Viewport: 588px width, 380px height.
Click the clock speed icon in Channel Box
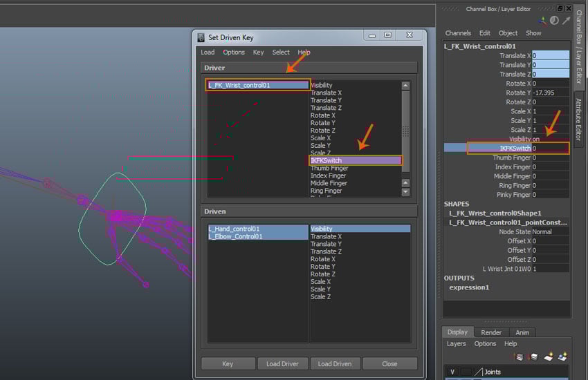coord(554,21)
